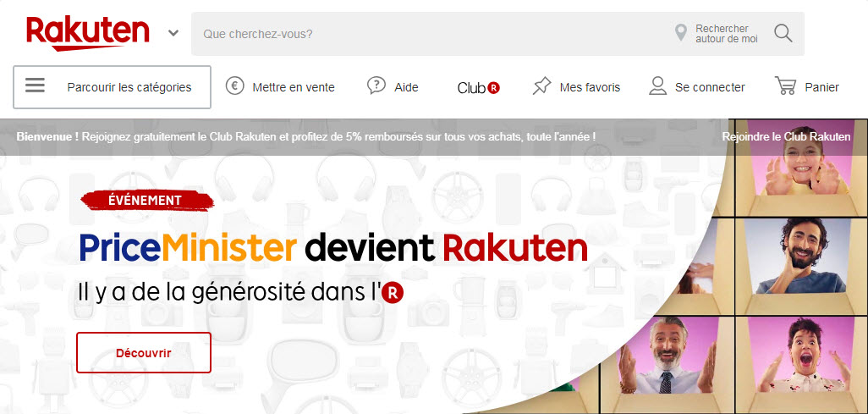Image resolution: width=868 pixels, height=414 pixels.
Task: Click Rejoindre le Club Rakuten link
Action: [787, 136]
